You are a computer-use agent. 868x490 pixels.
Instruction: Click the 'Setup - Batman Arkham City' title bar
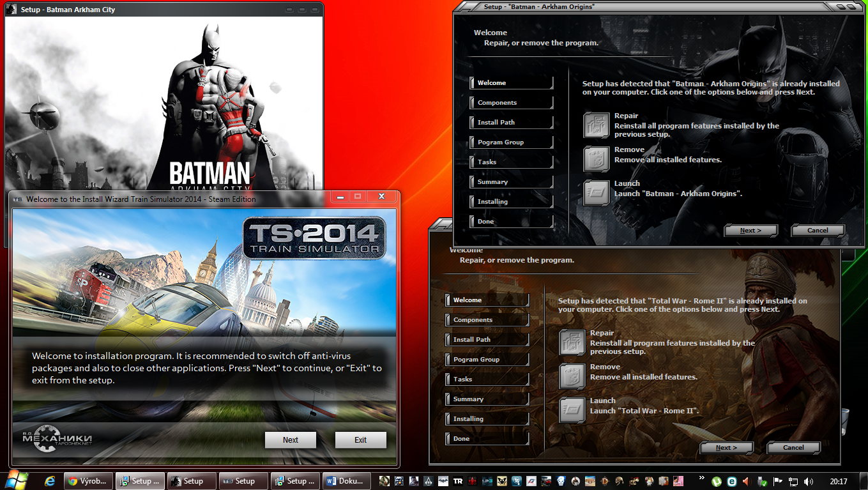point(164,10)
